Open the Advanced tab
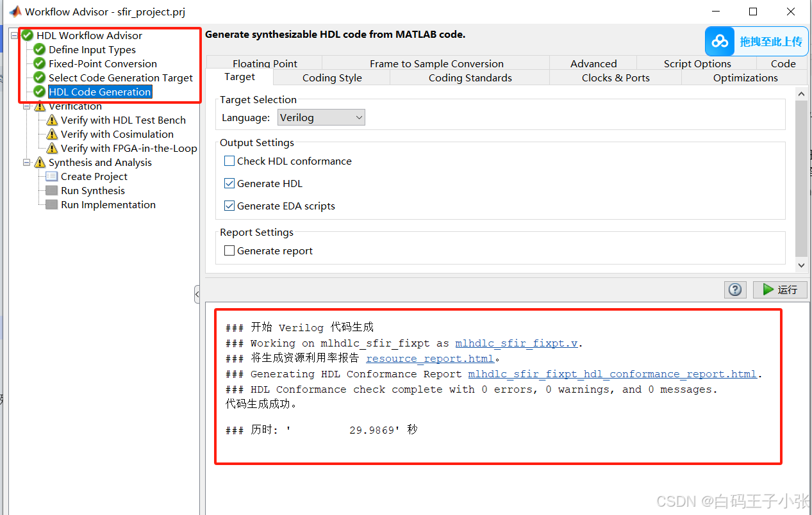Screen dimensions: 812x515 [x=593, y=63]
